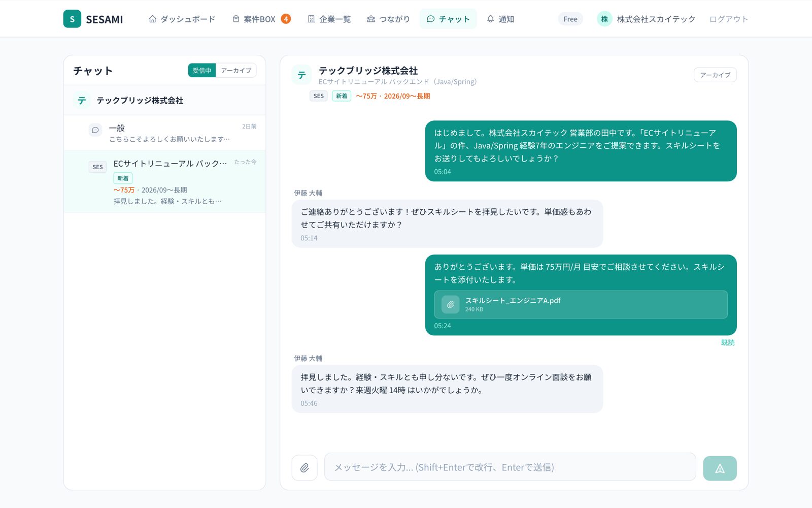
Task: Click the paperclip icon on PDF attachment
Action: pos(450,304)
